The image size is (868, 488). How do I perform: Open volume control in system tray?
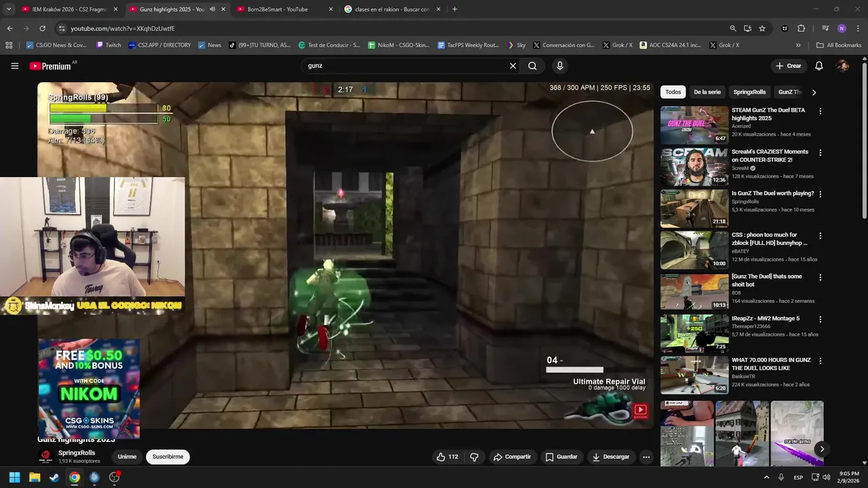[x=826, y=477]
